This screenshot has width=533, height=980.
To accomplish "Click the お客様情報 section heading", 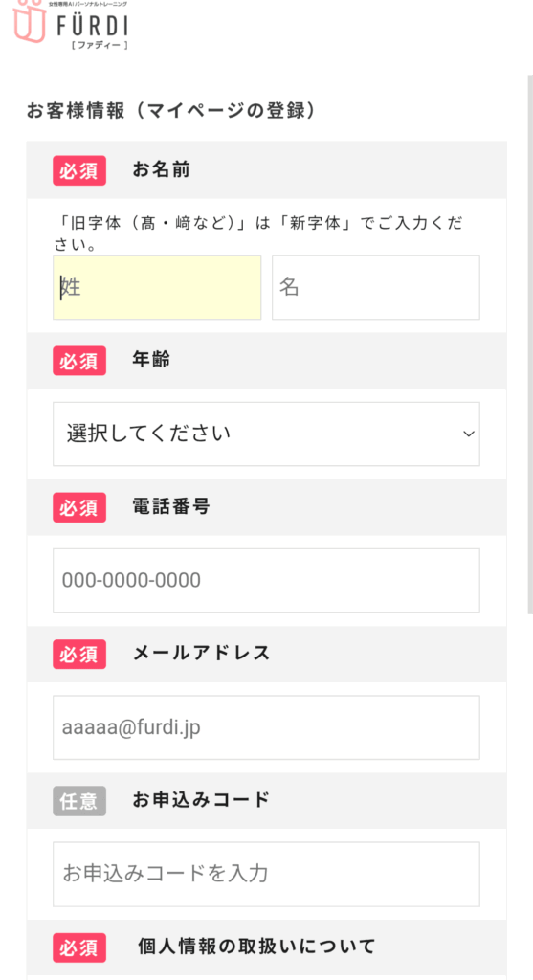I will [170, 111].
